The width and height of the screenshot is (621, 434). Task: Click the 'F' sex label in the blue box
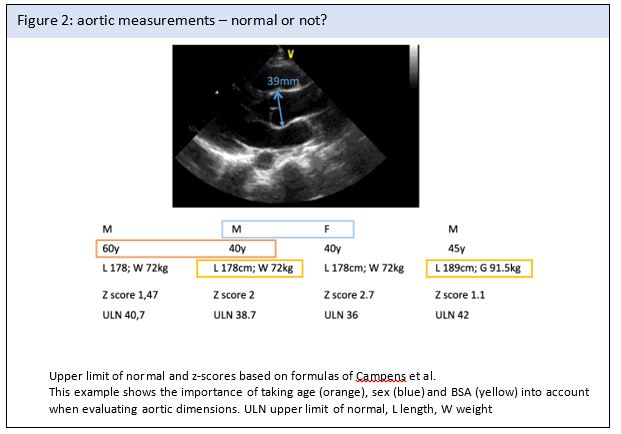(x=327, y=229)
